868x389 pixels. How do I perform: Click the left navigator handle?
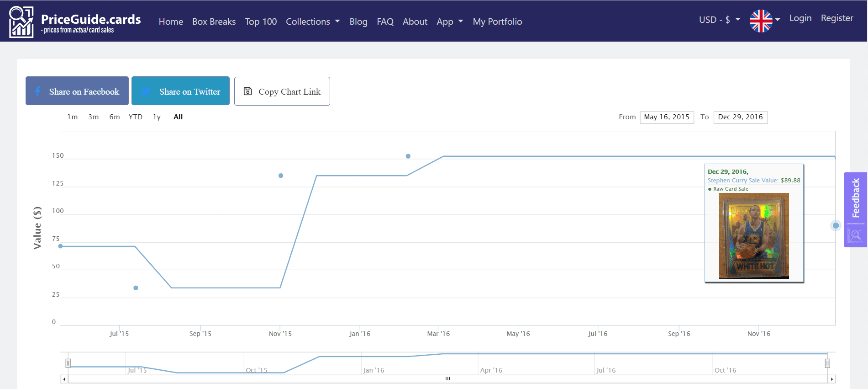(68, 363)
